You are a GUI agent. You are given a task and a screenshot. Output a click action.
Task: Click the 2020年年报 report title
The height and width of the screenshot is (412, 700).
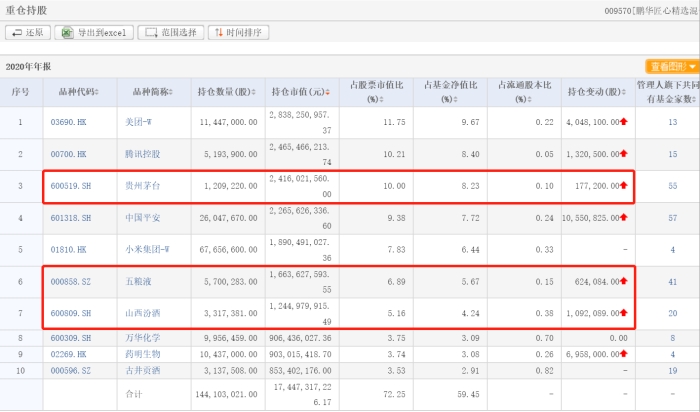(29, 67)
